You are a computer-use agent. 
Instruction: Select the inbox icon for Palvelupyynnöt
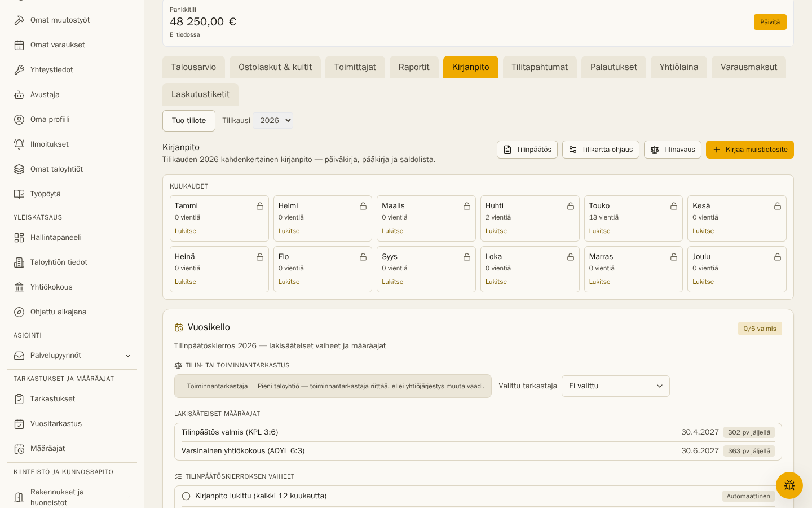[x=19, y=356]
